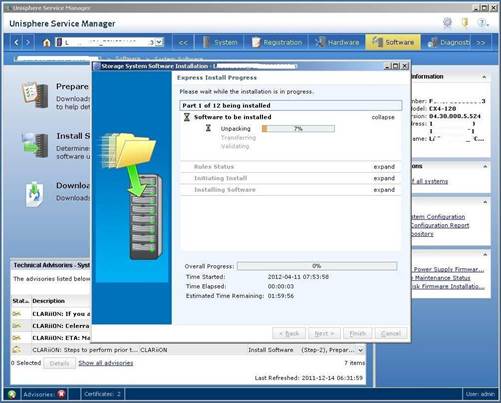Minimize the Storage System Software Installation dialog
The image size is (501, 403).
point(387,66)
